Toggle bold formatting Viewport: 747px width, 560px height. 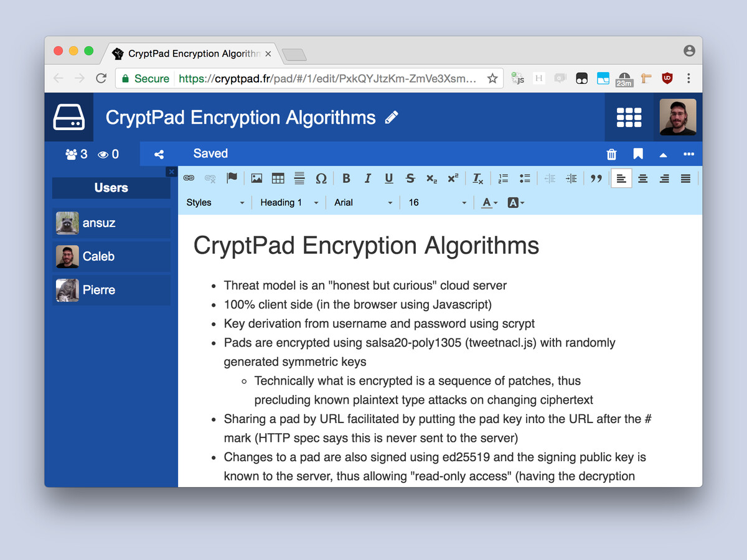(346, 179)
